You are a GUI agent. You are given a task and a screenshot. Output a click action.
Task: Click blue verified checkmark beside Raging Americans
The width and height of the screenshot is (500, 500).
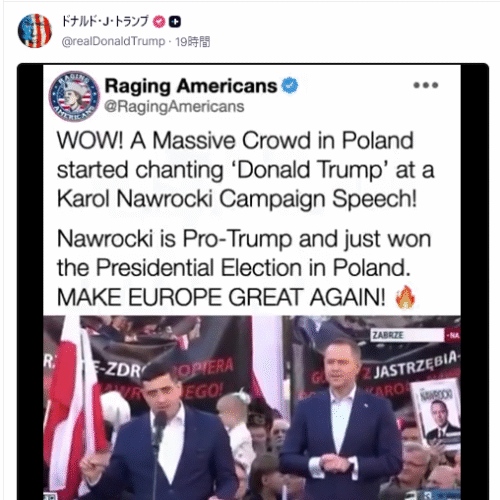click(x=290, y=86)
